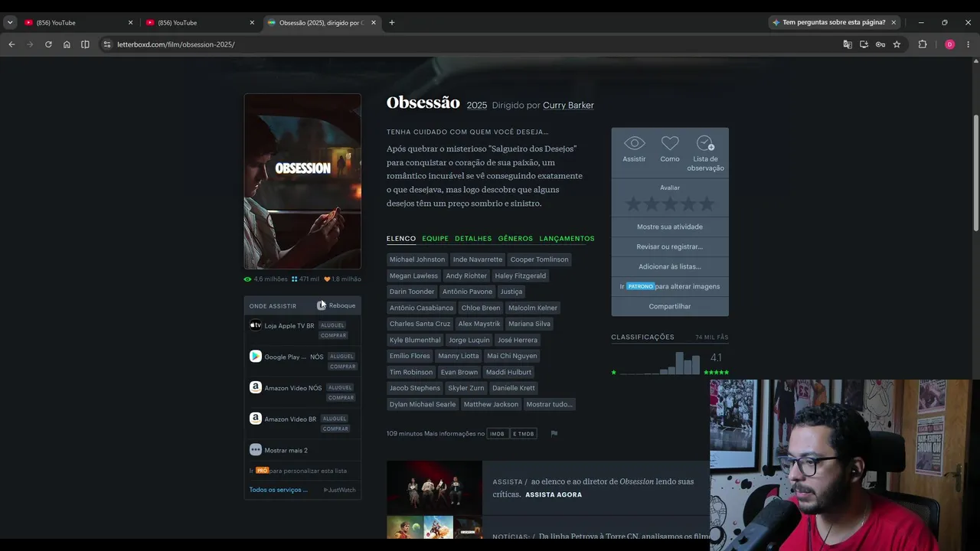Switch to the first YouTube tab

point(79,23)
